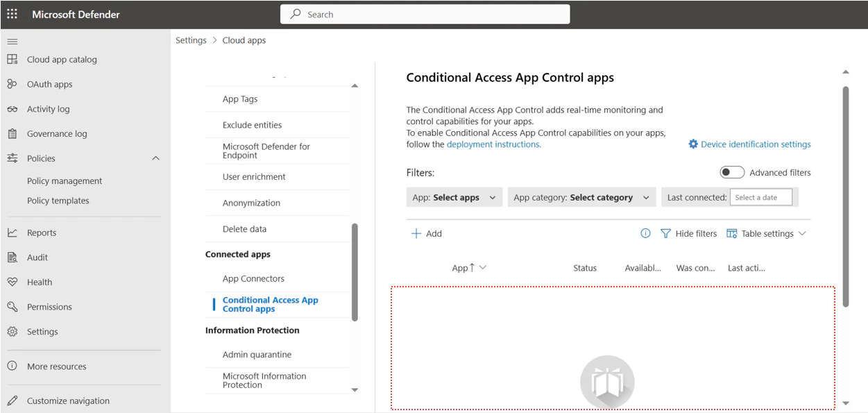Click the Customize navigation pencil icon
868x413 pixels.
click(12, 401)
